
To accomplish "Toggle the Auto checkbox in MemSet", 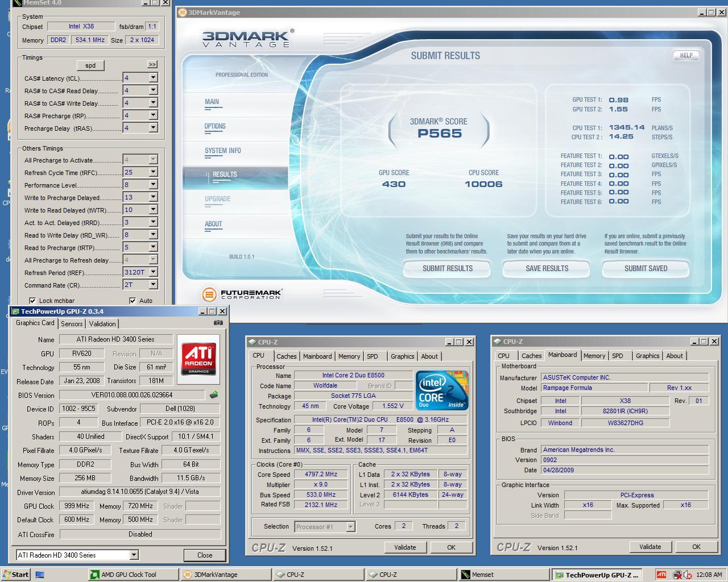I will coord(133,301).
